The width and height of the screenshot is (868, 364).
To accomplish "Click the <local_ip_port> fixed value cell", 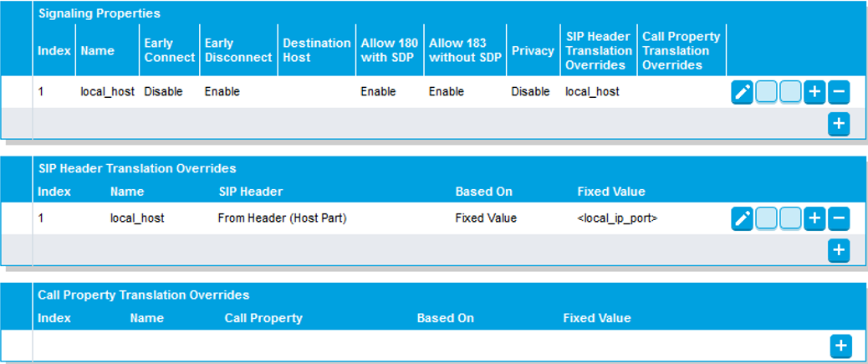I will point(618,218).
